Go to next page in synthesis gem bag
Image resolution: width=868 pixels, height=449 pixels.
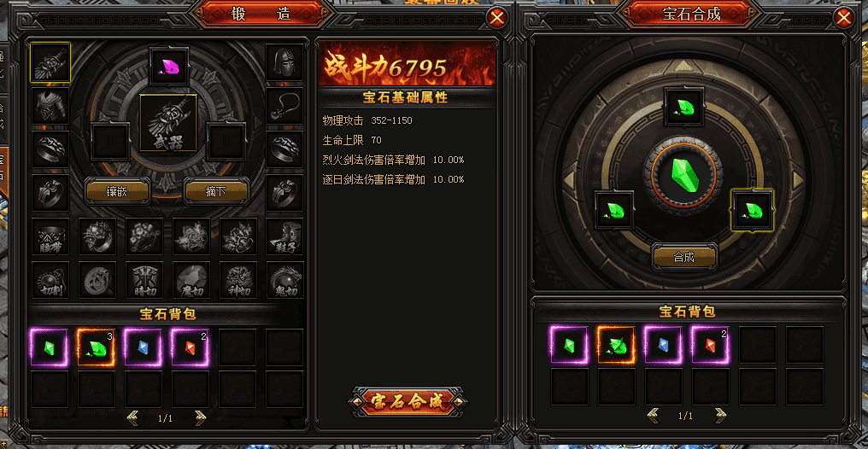[720, 415]
